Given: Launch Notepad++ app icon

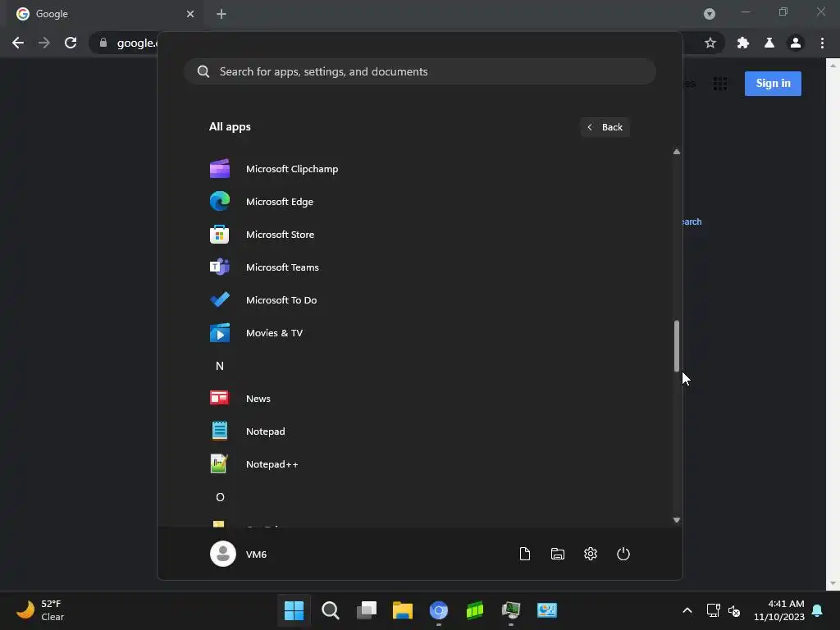Looking at the screenshot, I should point(220,464).
